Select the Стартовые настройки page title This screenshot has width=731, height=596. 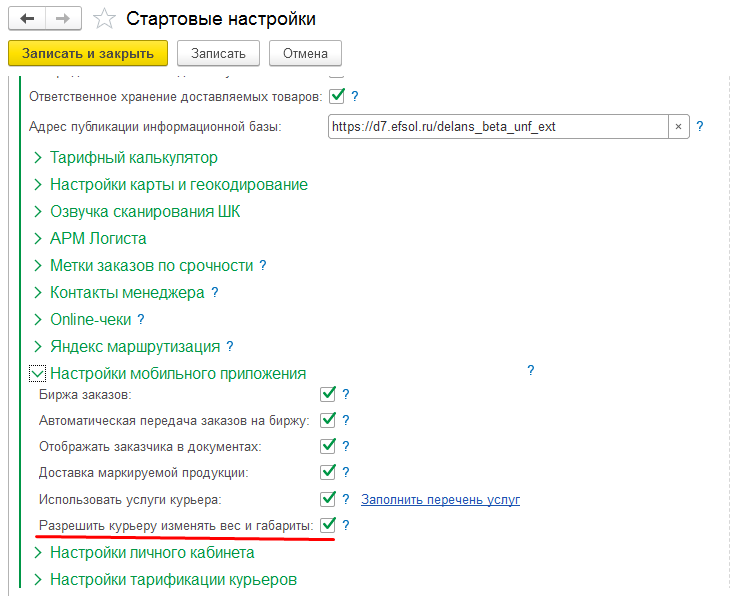tap(221, 19)
